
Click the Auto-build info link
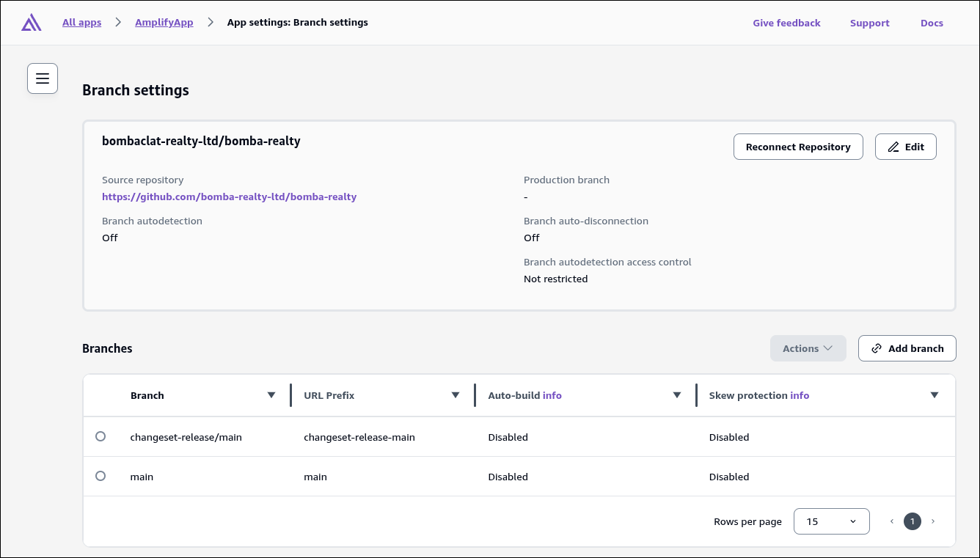tap(552, 395)
